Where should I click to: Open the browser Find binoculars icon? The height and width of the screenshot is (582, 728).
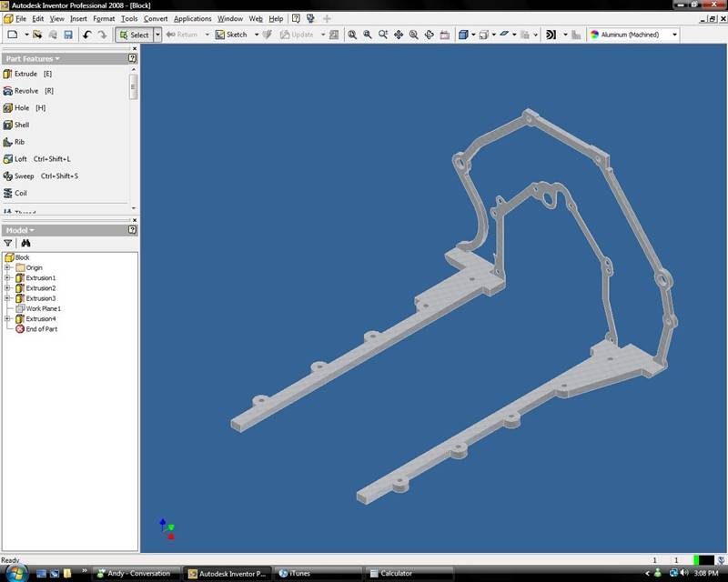click(x=26, y=244)
